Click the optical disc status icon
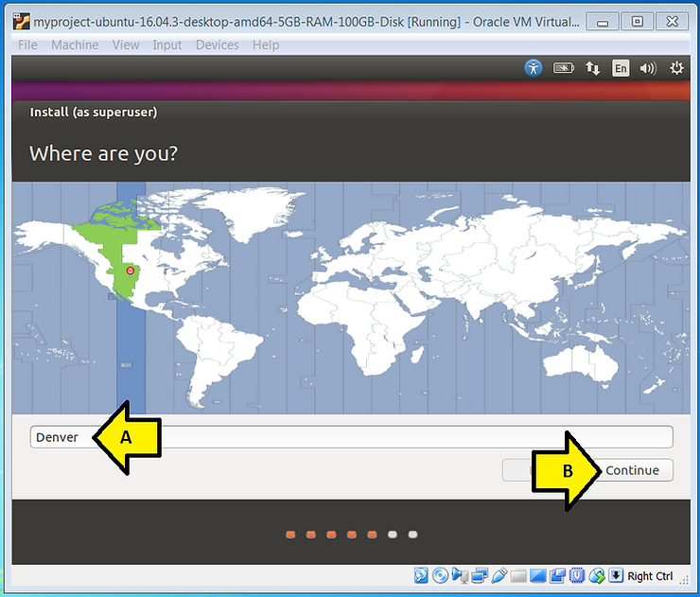 [441, 576]
